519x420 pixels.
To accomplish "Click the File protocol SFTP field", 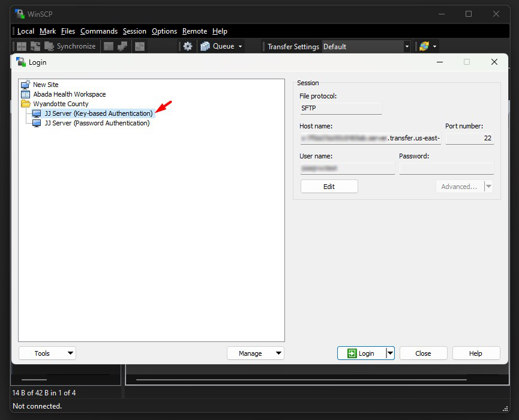I will point(341,108).
